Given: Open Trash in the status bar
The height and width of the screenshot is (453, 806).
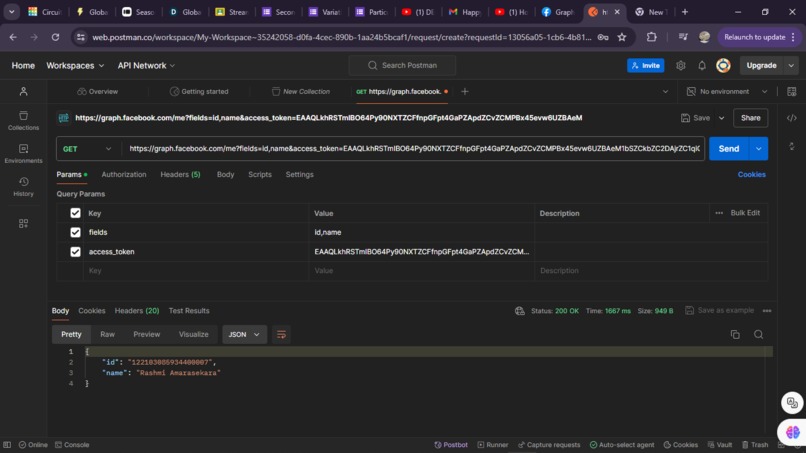Looking at the screenshot, I should [x=755, y=445].
